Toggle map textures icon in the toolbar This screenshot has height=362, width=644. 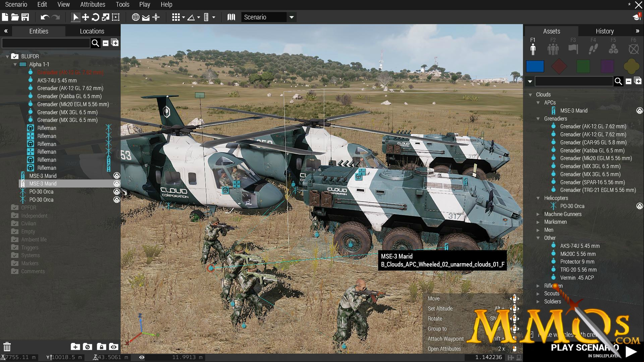[x=231, y=17]
